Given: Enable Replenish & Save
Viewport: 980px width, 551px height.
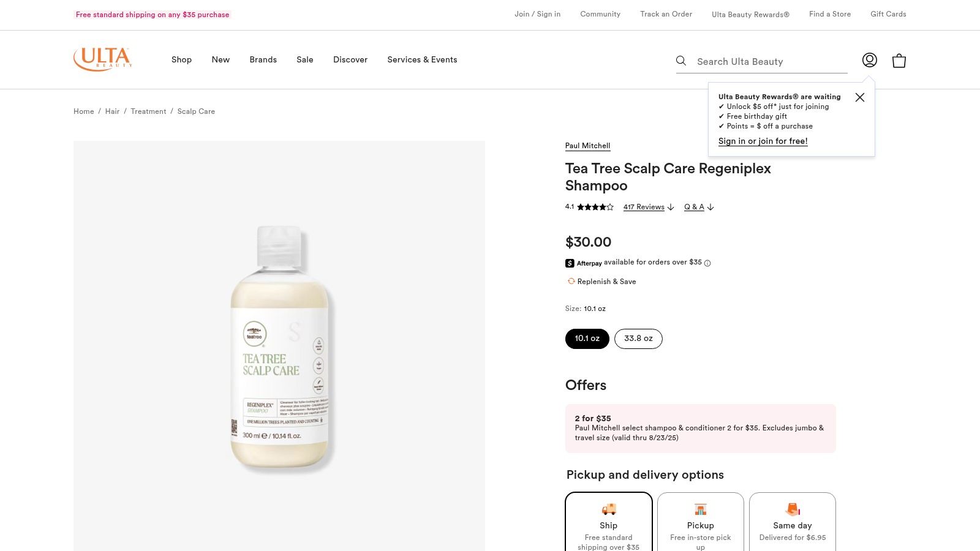Looking at the screenshot, I should pyautogui.click(x=606, y=282).
